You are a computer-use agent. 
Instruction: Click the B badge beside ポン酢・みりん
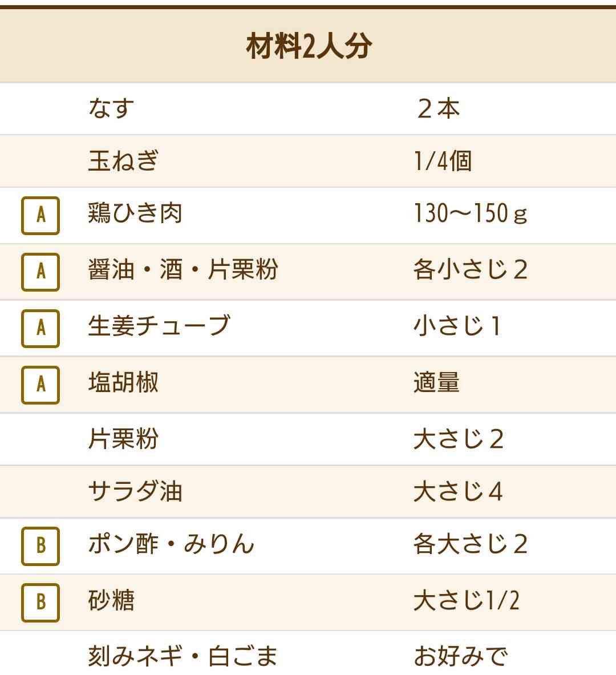click(40, 546)
